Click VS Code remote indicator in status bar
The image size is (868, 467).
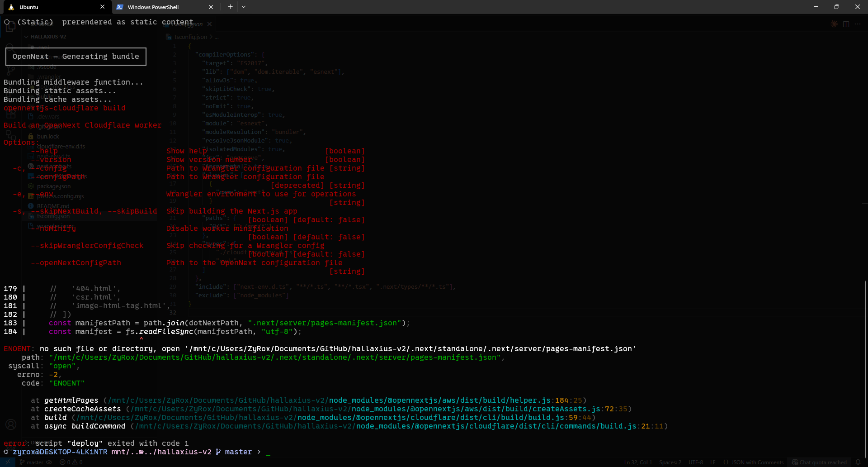coord(8,462)
